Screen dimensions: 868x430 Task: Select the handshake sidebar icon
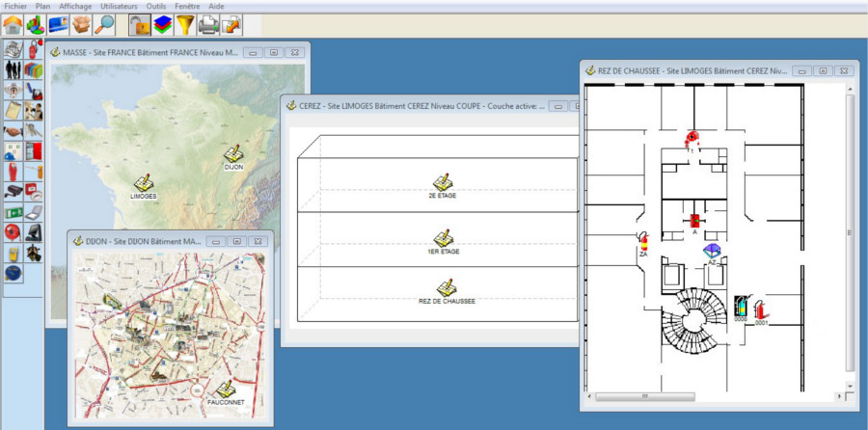14,132
